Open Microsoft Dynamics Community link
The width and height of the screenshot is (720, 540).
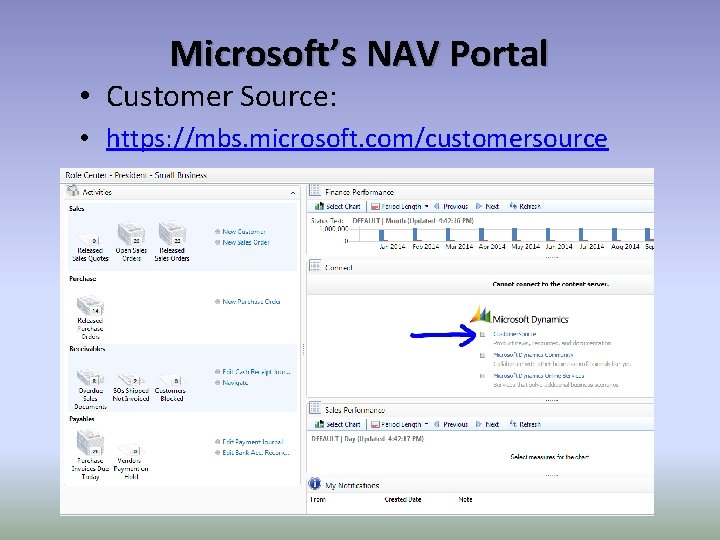(533, 354)
